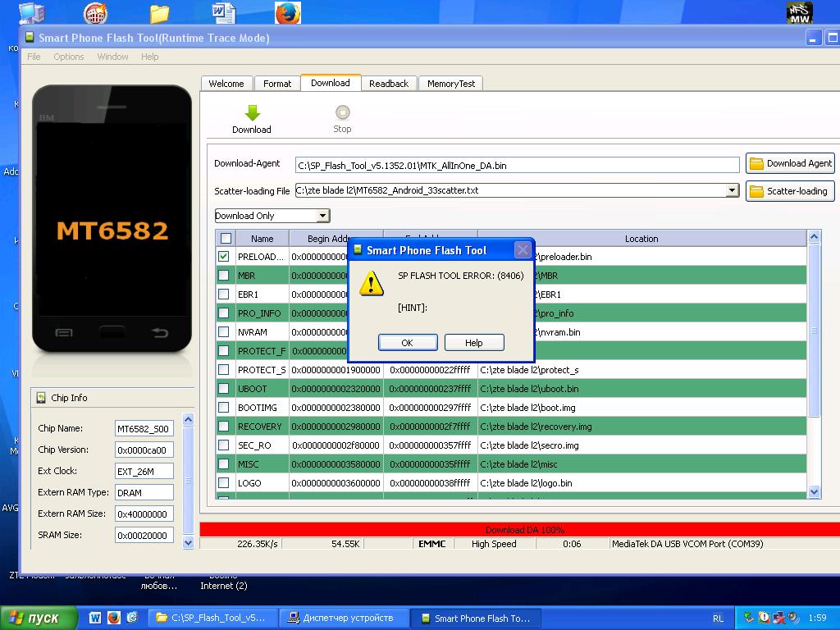840x630 pixels.
Task: Click the Download Agent folder button
Action: (x=789, y=163)
